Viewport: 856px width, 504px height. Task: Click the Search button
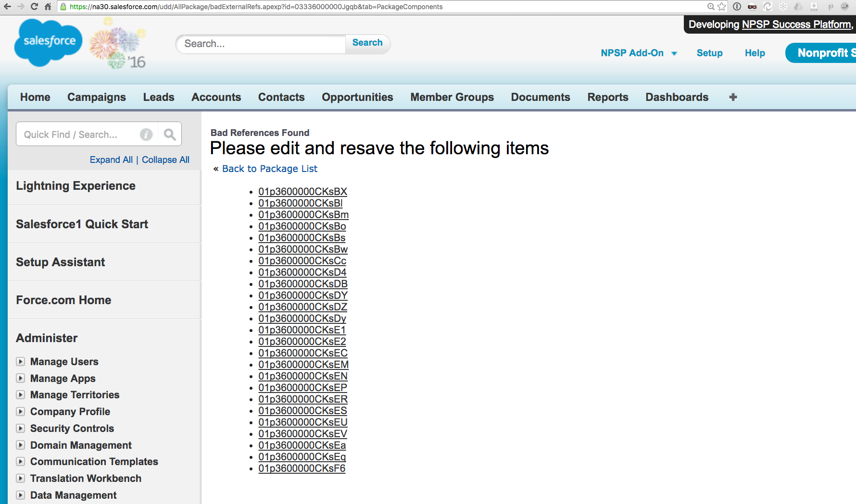[x=367, y=43]
